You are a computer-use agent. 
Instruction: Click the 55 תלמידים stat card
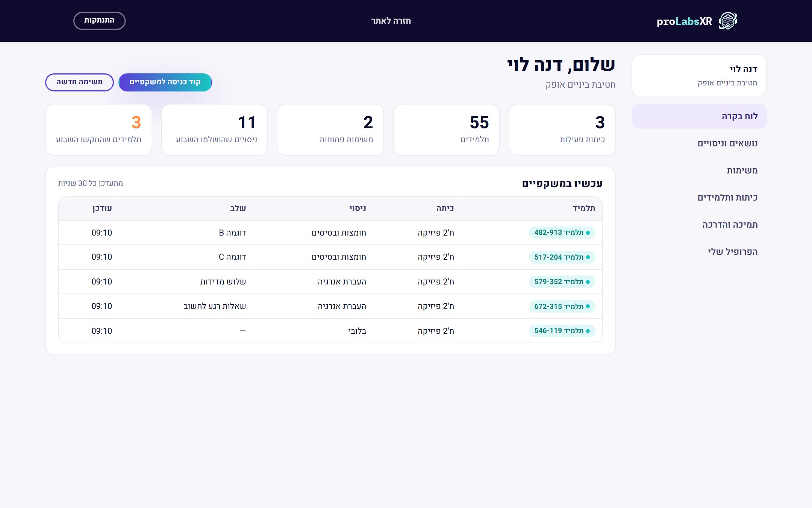(446, 130)
